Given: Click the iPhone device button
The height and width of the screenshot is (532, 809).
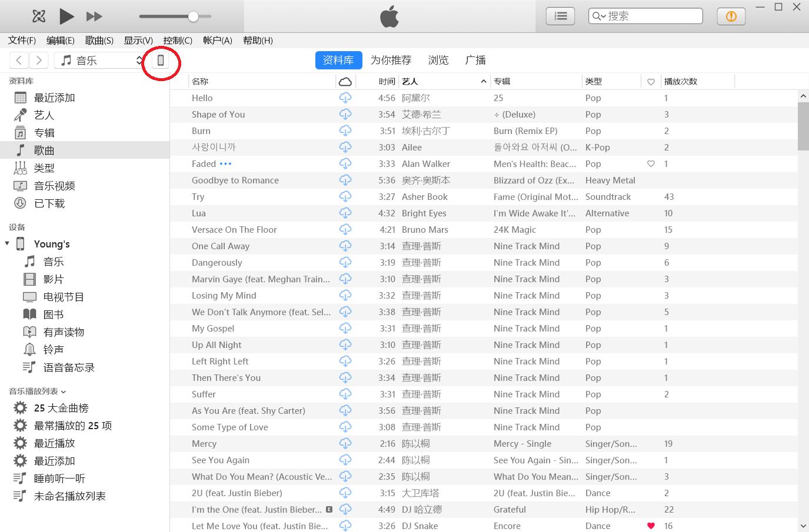Looking at the screenshot, I should coord(161,60).
